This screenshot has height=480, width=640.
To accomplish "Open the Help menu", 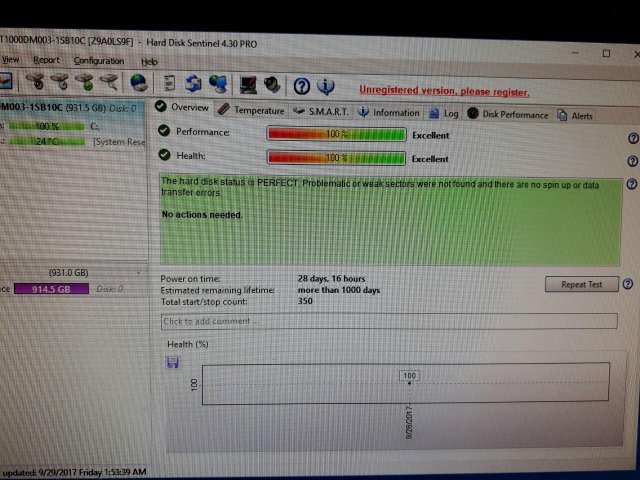I will coord(149,62).
